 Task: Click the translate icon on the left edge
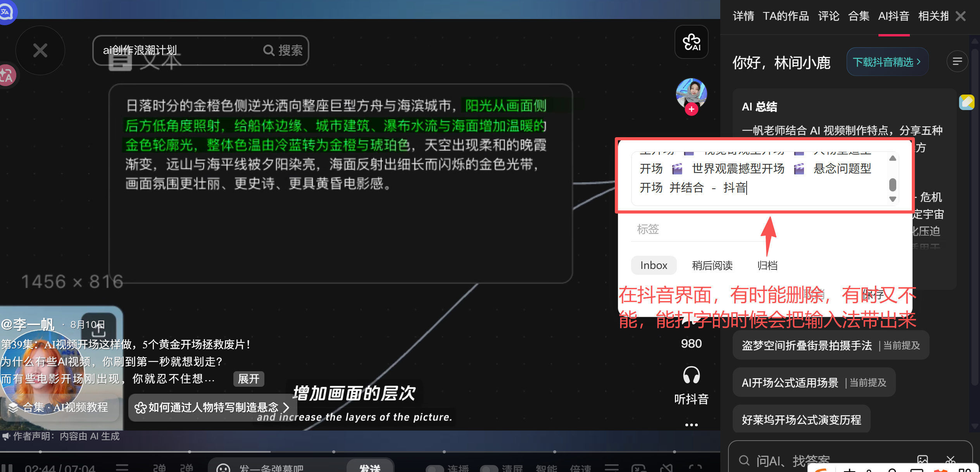[x=7, y=75]
